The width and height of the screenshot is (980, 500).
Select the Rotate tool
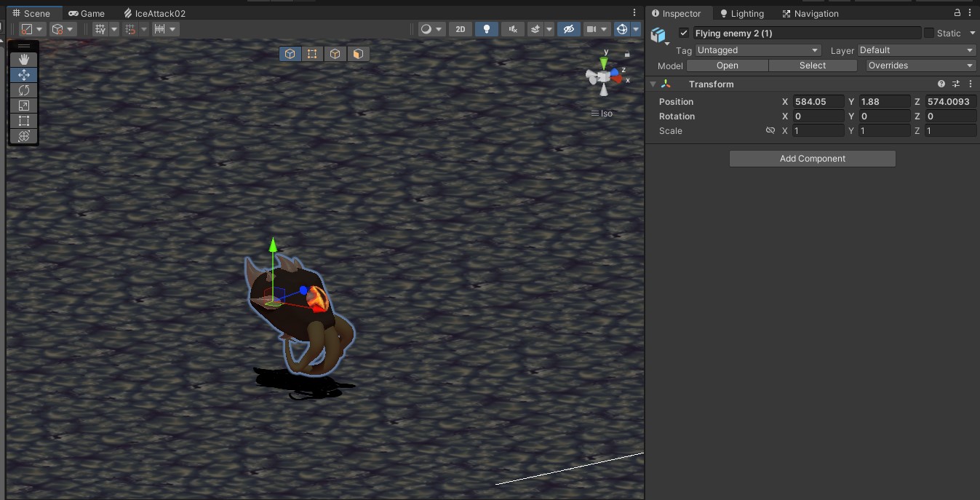click(x=23, y=90)
